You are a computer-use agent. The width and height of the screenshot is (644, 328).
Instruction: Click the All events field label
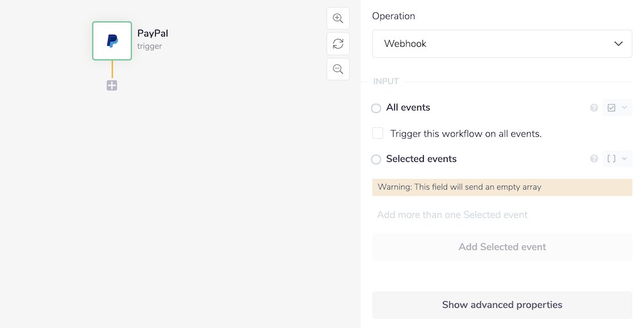[x=408, y=107]
